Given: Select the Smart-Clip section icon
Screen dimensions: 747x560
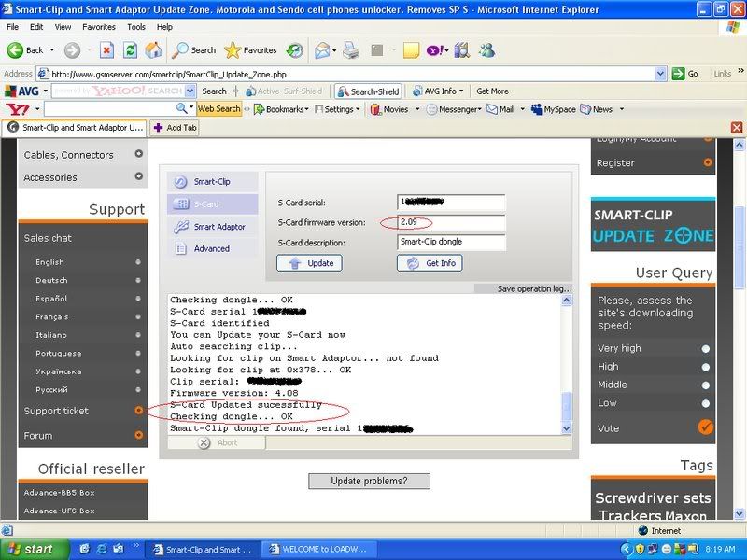Looking at the screenshot, I should [180, 182].
